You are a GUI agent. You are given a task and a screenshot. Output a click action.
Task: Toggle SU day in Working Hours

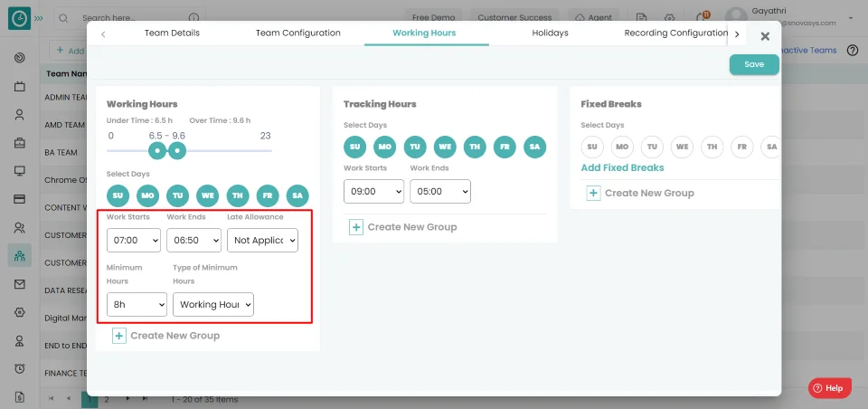pos(118,195)
